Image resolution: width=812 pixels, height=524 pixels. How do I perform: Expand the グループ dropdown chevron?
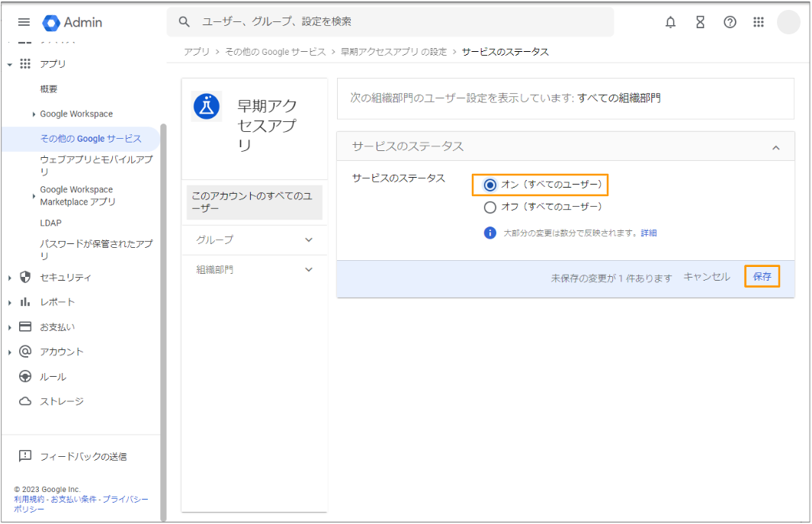[x=309, y=240]
